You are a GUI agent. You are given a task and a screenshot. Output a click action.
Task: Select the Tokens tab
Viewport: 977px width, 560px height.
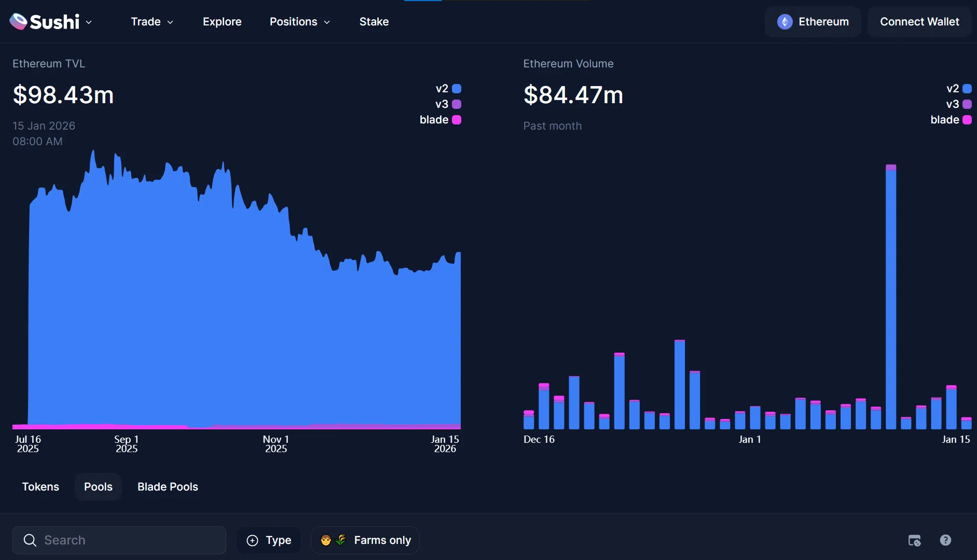[x=40, y=487]
